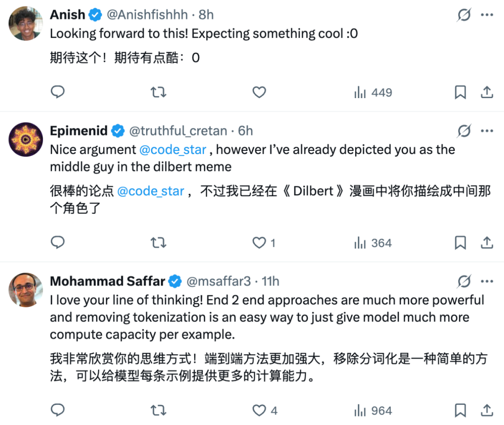
Task: Open more options on Epimenid's tweet
Action: tap(487, 131)
